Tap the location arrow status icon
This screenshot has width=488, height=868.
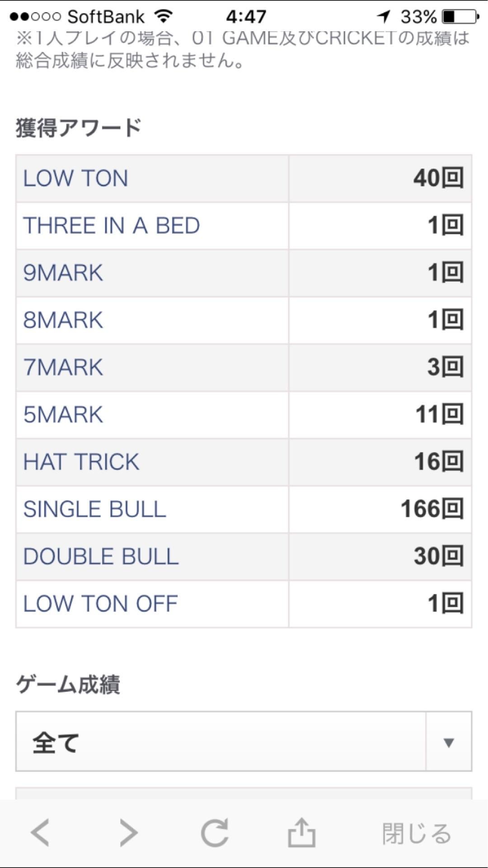384,17
